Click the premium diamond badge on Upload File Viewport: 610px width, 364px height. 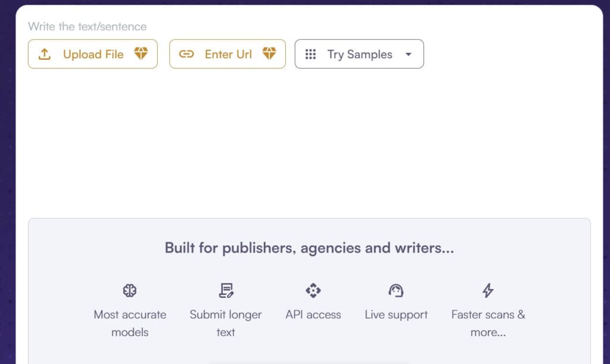141,53
